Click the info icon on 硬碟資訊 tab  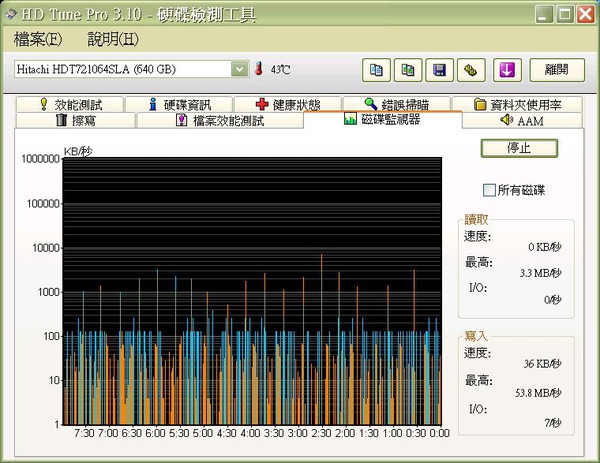pyautogui.click(x=153, y=104)
